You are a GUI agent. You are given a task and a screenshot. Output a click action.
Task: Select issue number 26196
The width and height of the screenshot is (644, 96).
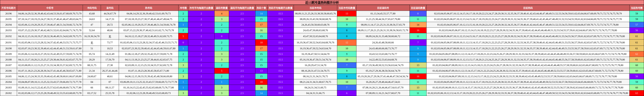click(x=9, y=14)
